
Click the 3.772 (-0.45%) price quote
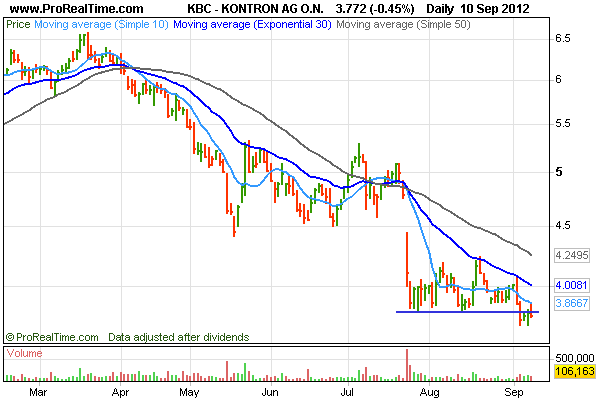pos(375,8)
